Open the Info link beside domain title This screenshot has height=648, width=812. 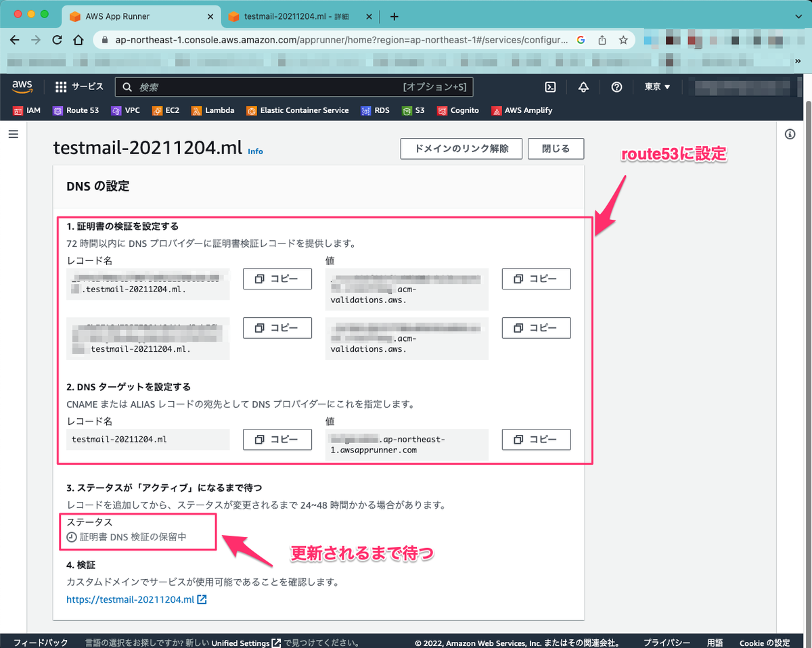pyautogui.click(x=255, y=152)
